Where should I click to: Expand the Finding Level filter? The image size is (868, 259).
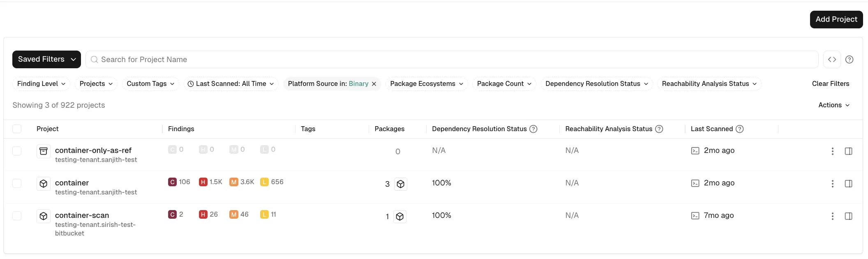point(41,84)
